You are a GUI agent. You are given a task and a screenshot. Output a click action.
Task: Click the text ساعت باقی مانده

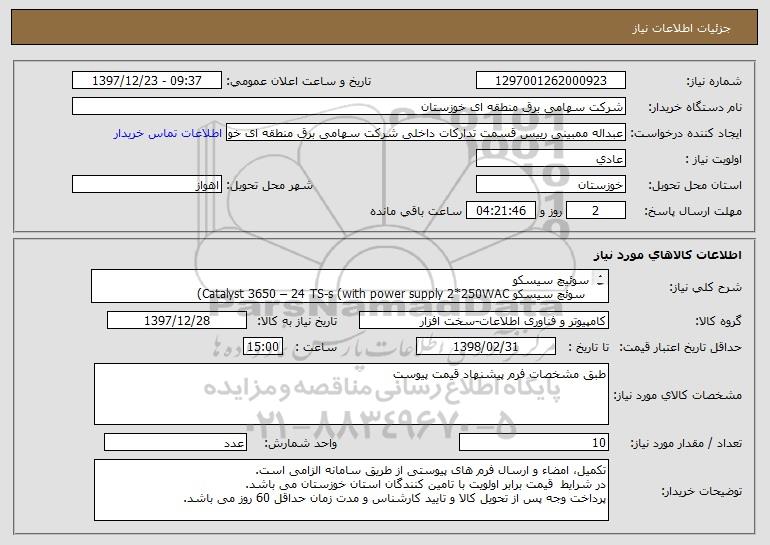(x=416, y=211)
